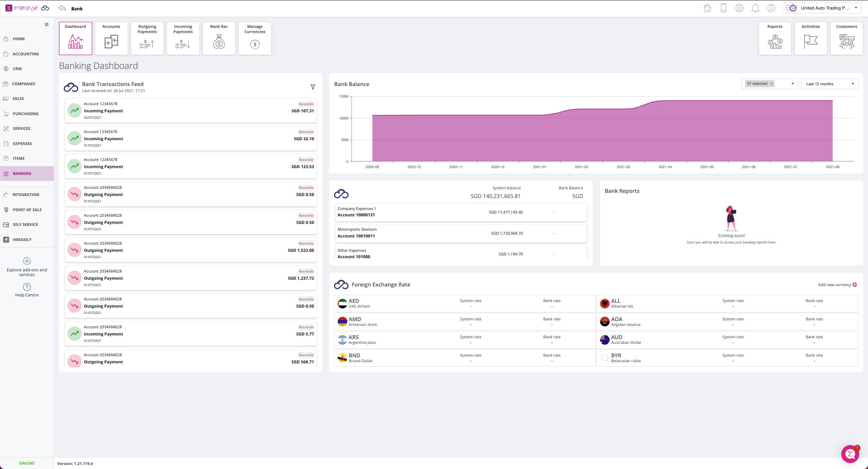Click the hamburger menu to collapse sidebar
This screenshot has width=868, height=469.
[x=47, y=24]
